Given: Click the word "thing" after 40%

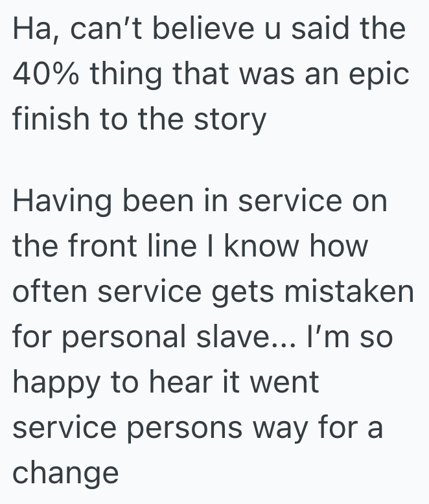Looking at the screenshot, I should tap(129, 75).
